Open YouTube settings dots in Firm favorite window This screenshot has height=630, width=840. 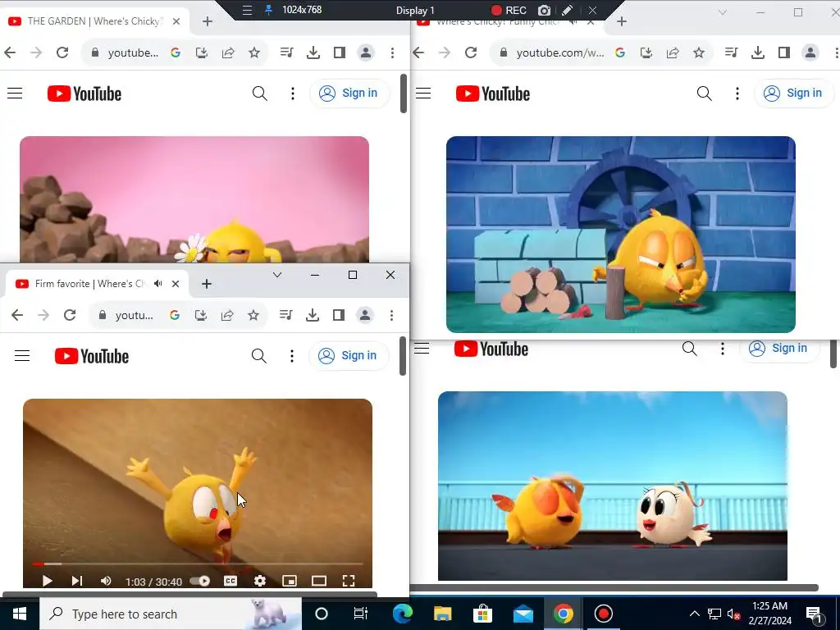point(292,356)
